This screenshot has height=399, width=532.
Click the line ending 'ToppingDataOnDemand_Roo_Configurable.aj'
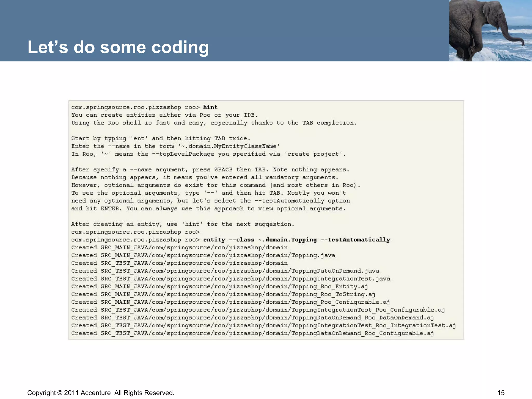click(252, 333)
